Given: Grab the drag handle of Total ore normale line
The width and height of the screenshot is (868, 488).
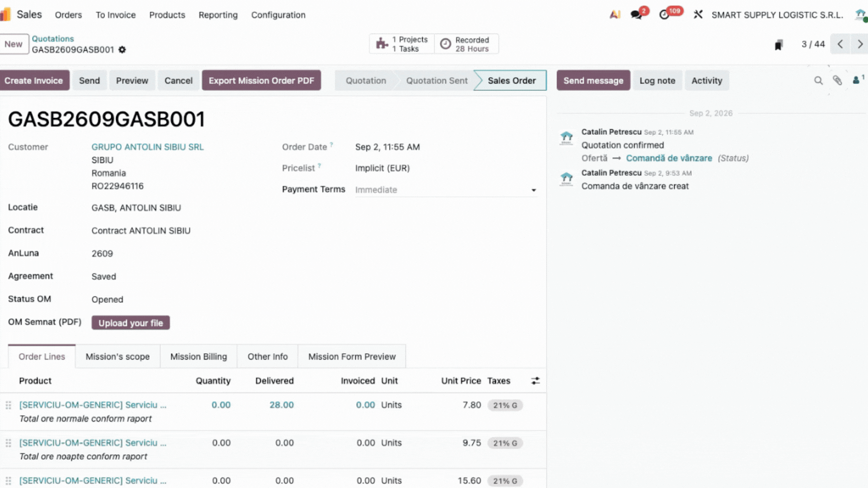Looking at the screenshot, I should coord(8,405).
